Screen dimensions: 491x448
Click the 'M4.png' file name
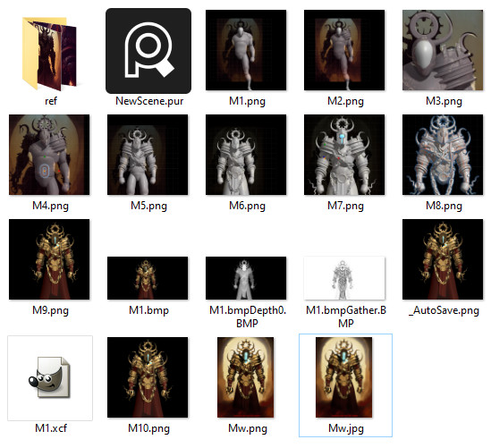[50, 206]
